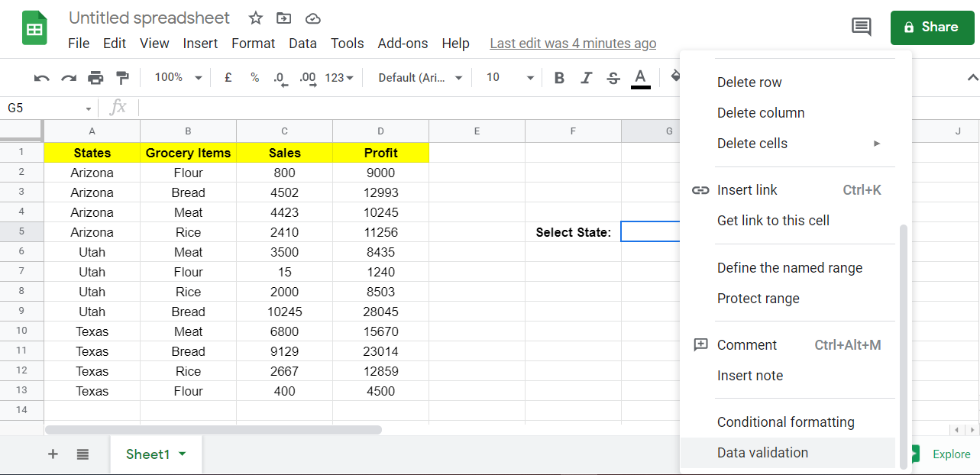Choose Data validation from the context menu

click(762, 452)
